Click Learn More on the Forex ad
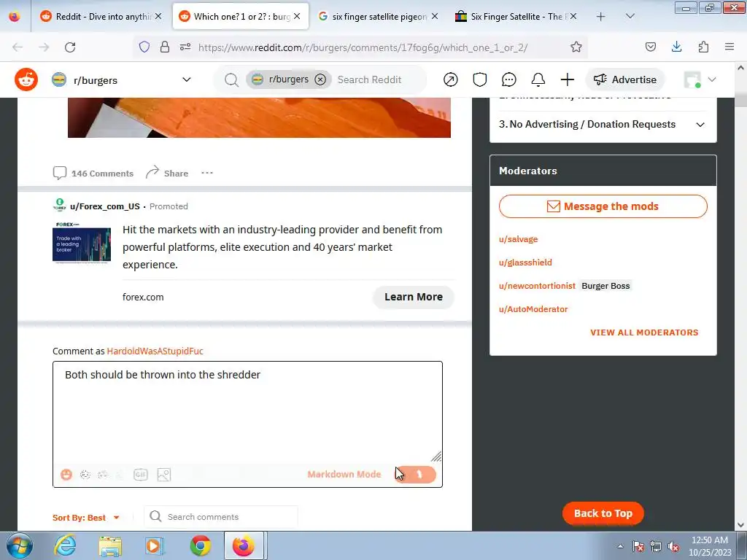Image resolution: width=747 pixels, height=560 pixels. (x=414, y=297)
